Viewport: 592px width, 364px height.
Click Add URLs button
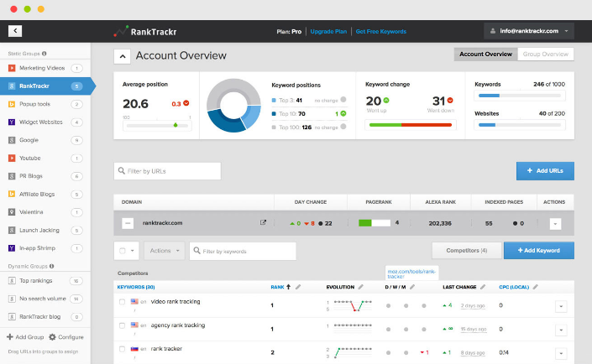545,171
